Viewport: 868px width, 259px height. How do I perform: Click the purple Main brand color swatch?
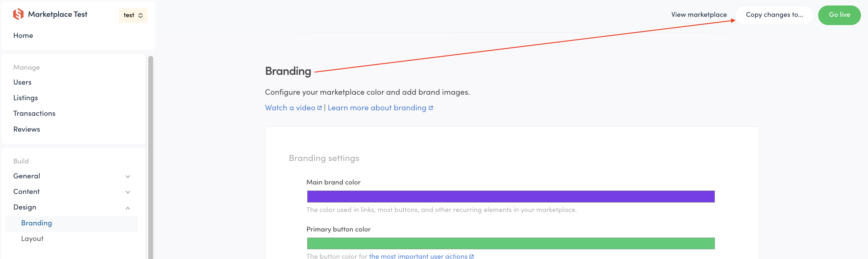tap(510, 196)
